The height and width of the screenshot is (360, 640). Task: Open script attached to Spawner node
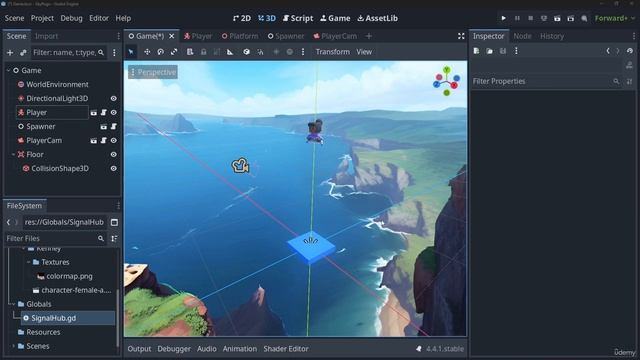[113, 127]
